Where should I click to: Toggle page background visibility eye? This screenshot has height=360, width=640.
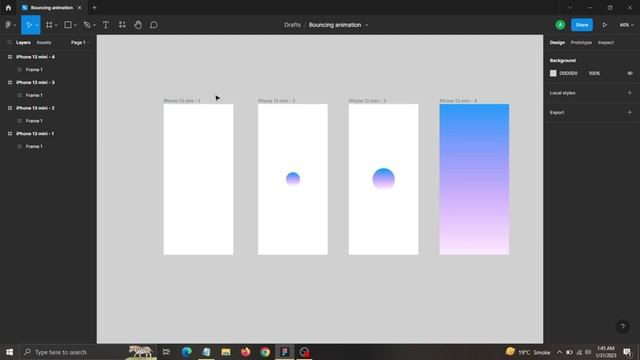pos(629,73)
